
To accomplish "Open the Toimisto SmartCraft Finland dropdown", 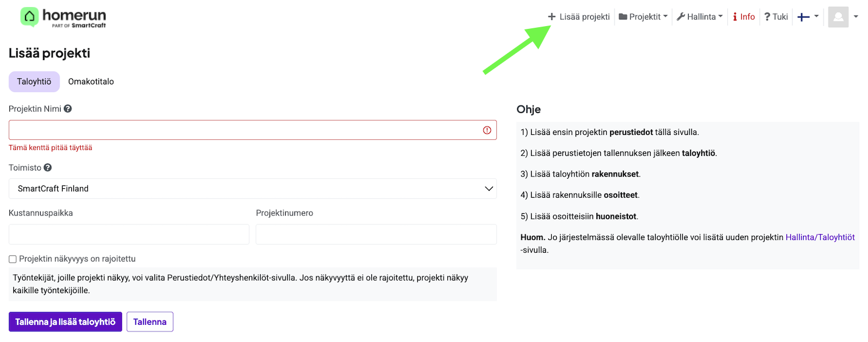I will 253,189.
